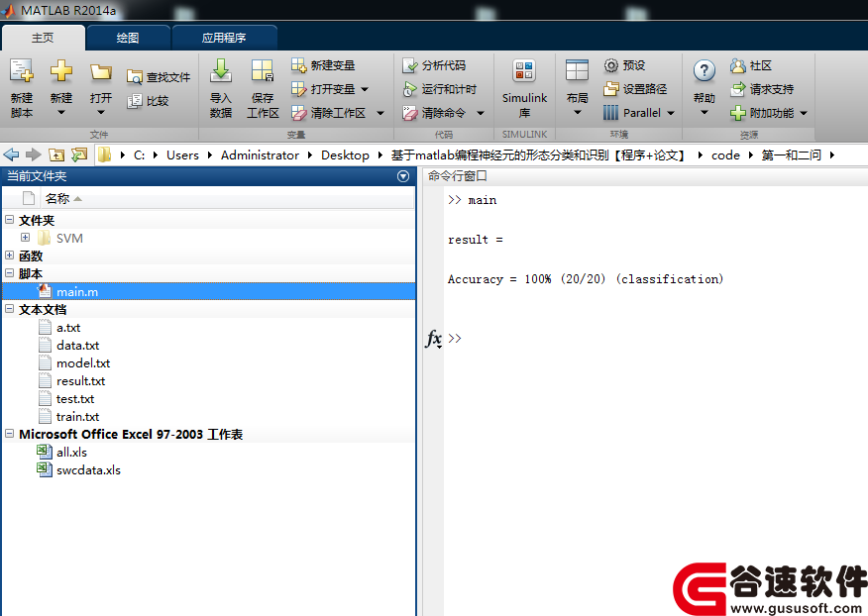Open Preferences (预设) gear icon

(x=610, y=65)
